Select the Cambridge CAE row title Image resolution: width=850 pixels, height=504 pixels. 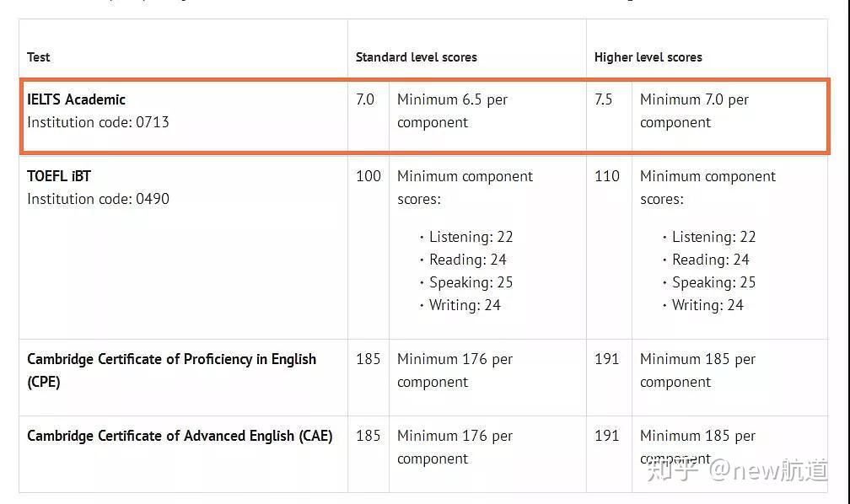[180, 436]
